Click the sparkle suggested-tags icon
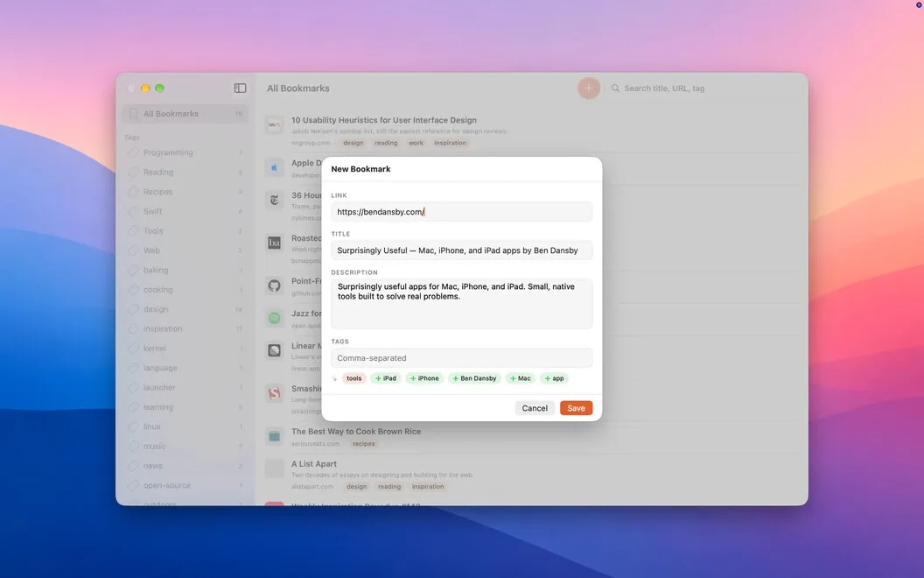924x578 pixels. point(335,378)
